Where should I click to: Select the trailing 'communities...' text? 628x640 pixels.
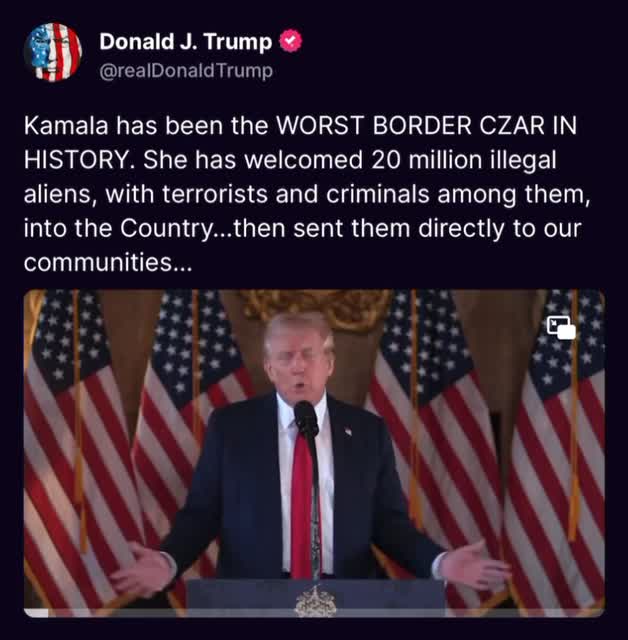(108, 262)
